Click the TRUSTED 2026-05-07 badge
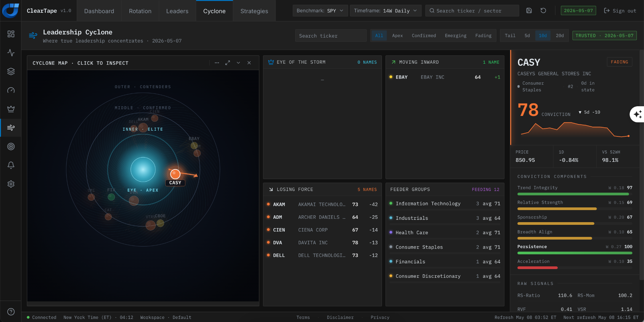 click(x=604, y=36)
